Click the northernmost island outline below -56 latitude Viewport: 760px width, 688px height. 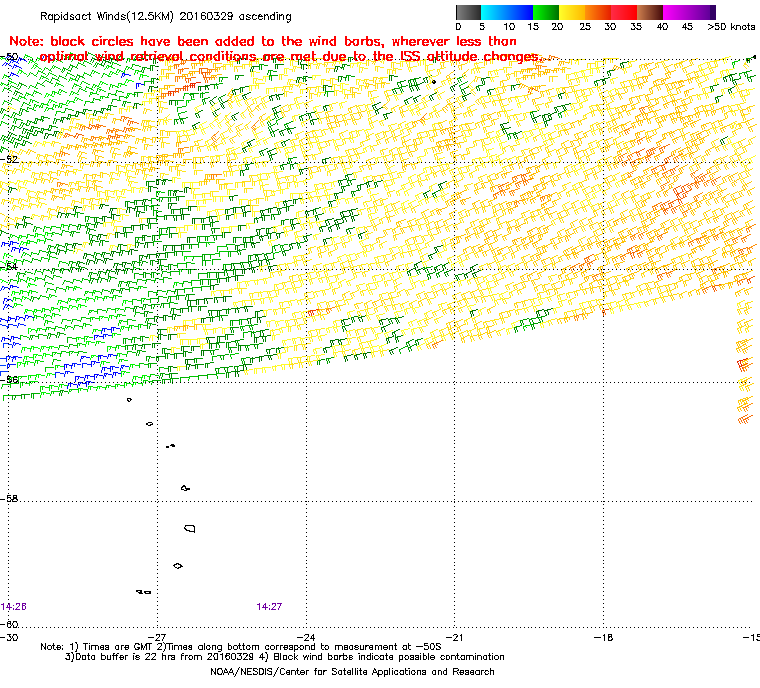click(129, 400)
